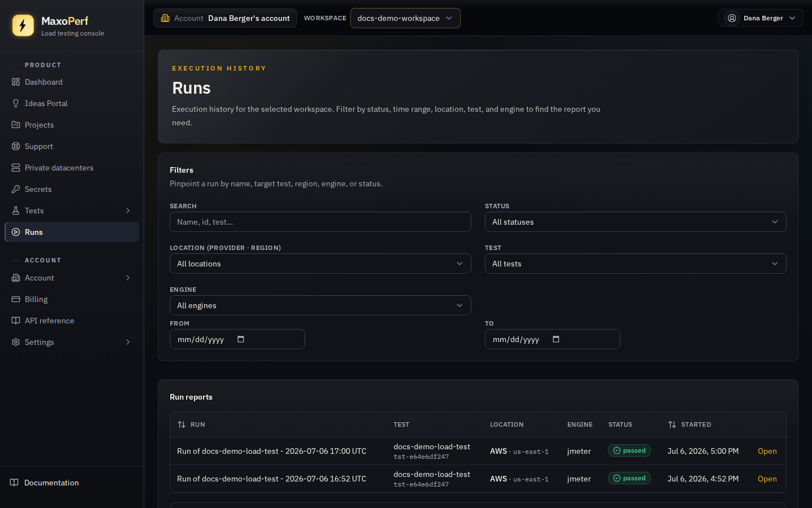The width and height of the screenshot is (812, 508).
Task: Expand the Account submenu chevron
Action: point(128,278)
